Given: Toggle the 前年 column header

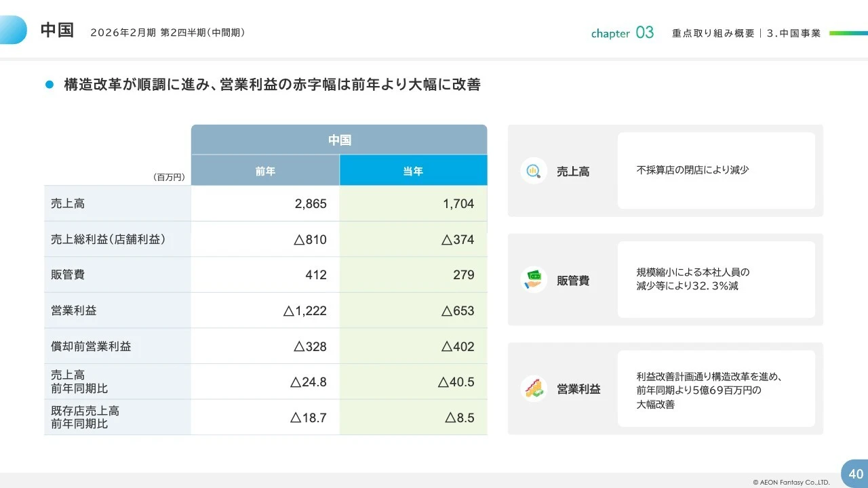Looking at the screenshot, I should click(265, 171).
